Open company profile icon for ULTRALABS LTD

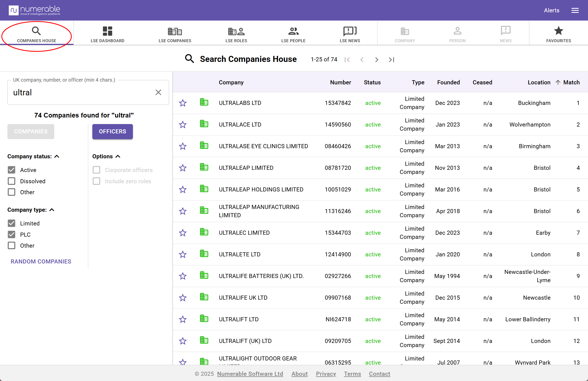point(204,102)
